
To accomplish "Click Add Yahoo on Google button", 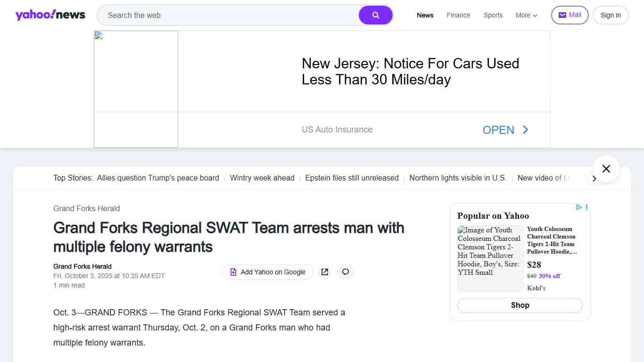I will coord(267,272).
